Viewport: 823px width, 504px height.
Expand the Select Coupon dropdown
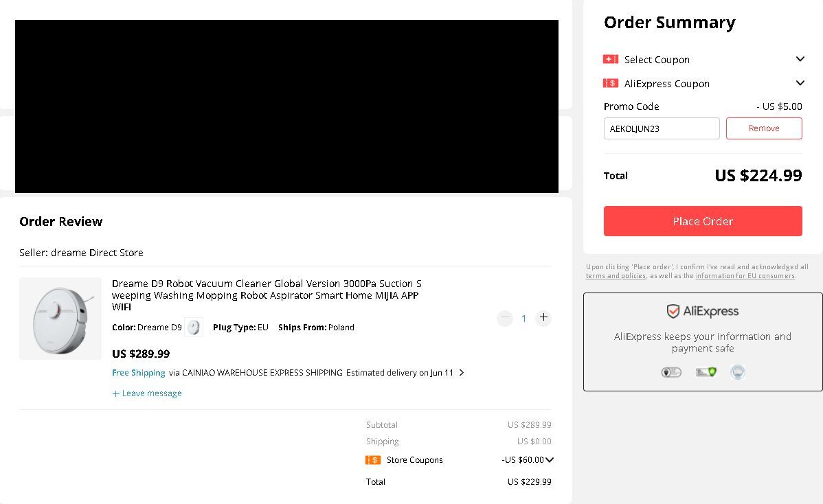click(800, 60)
